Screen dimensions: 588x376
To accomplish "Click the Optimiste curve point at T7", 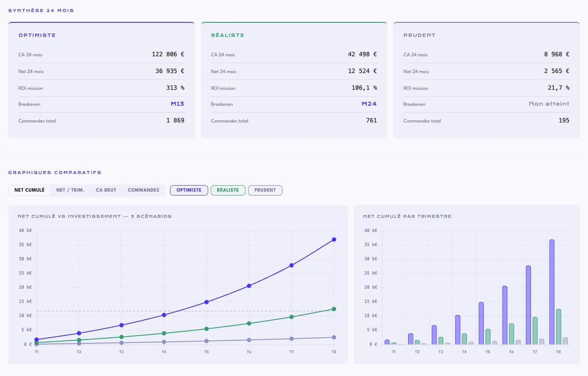I will coord(291,265).
